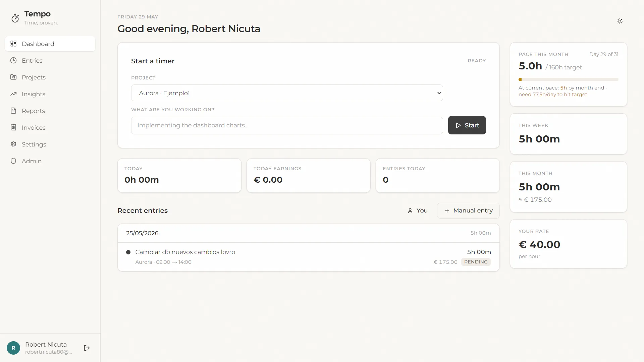Click the Today Earnings € 0.00 card
644x362 pixels.
pos(309,175)
